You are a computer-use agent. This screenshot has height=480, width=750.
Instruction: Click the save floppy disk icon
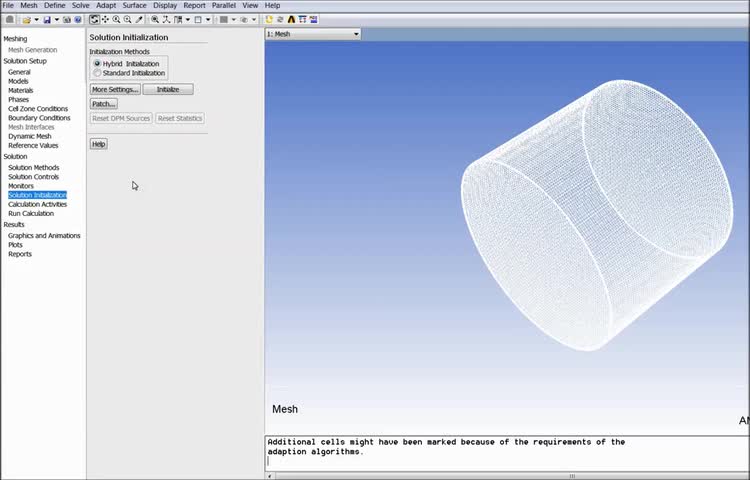point(47,20)
